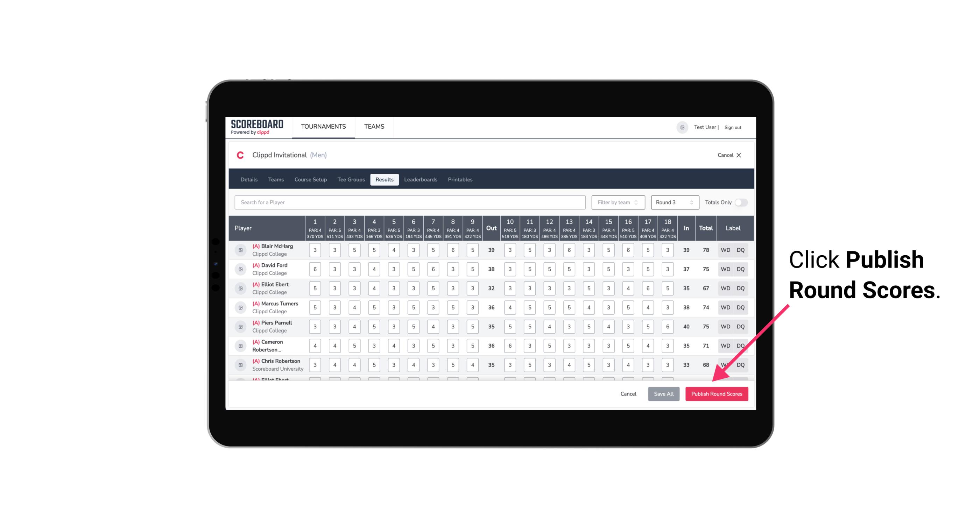980x527 pixels.
Task: Click the Save All button
Action: coord(663,394)
